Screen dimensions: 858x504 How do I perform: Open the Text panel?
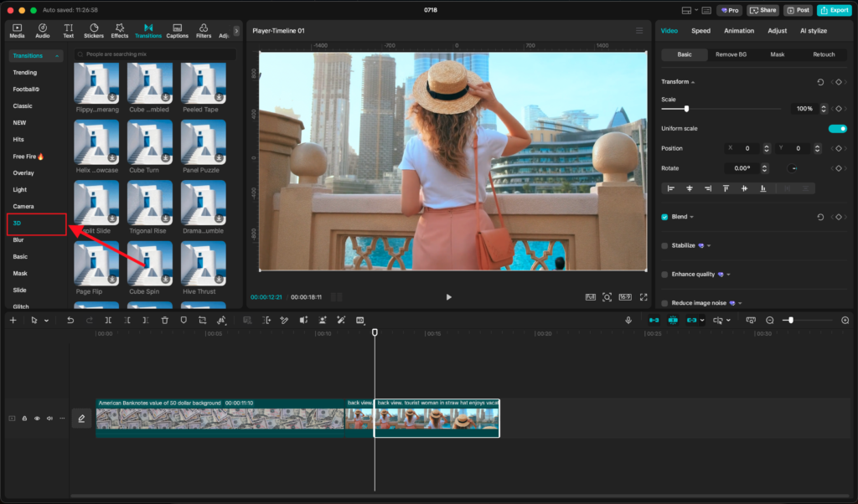click(x=69, y=31)
